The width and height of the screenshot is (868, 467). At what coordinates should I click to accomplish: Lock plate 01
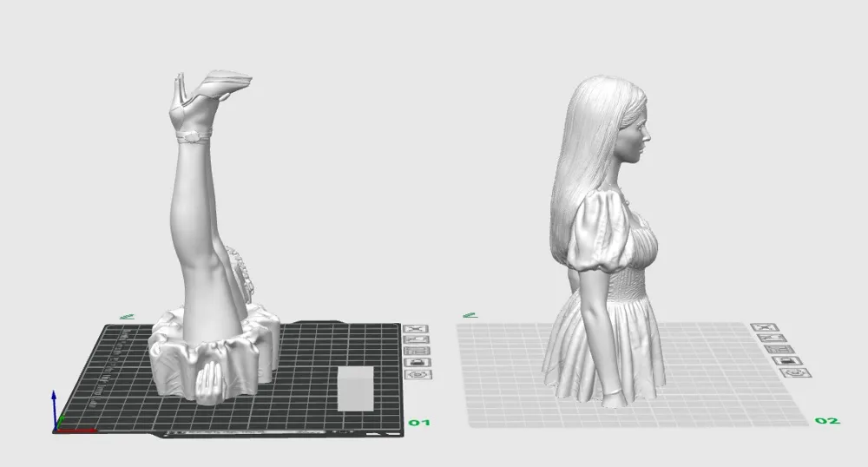click(418, 363)
